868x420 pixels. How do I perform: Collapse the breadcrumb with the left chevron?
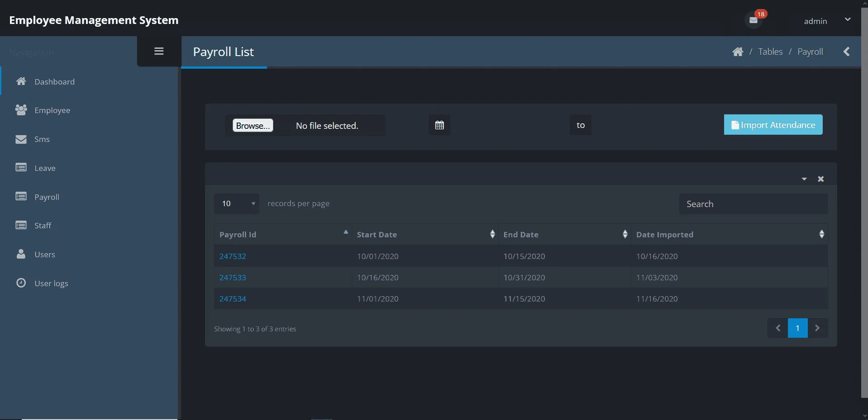(x=846, y=52)
